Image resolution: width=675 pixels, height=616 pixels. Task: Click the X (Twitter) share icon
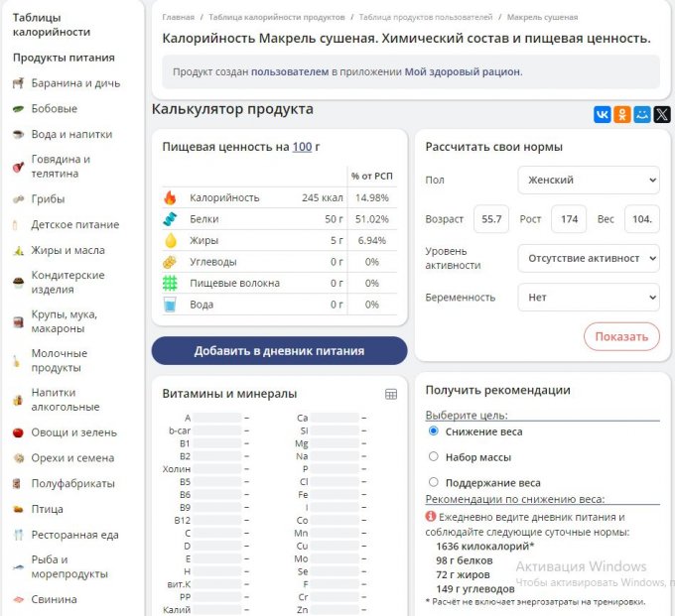(662, 114)
